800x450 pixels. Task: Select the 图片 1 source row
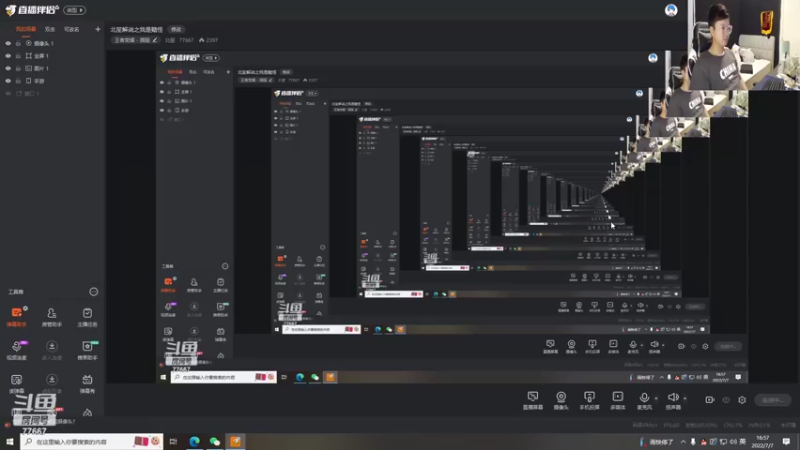pos(53,68)
